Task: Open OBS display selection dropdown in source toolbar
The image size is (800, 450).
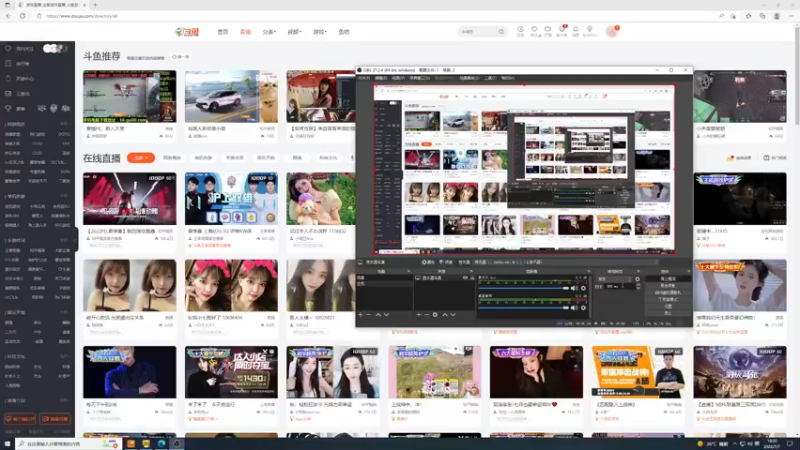Action: (x=567, y=262)
